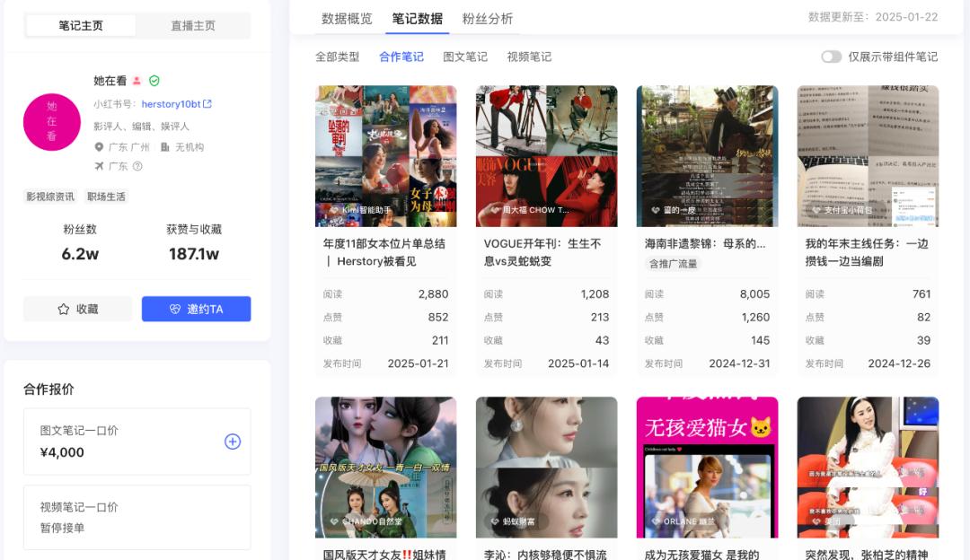970x560 pixels.
Task: Enable the 仅展示带组件笔记 toggle
Action: point(831,56)
